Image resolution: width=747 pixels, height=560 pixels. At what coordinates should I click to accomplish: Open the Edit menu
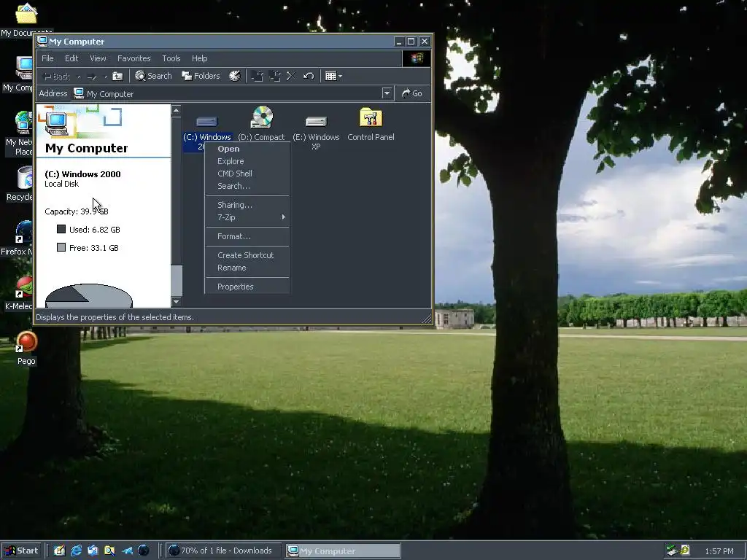(x=71, y=58)
